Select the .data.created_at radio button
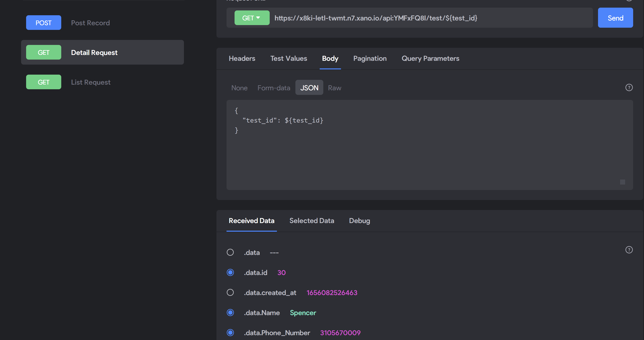This screenshot has height=340, width=644. (x=230, y=292)
